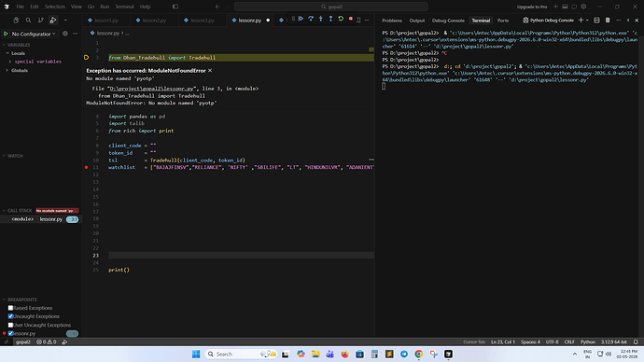Viewport: 644px width, 362px height.
Task: Restart the debug session
Action: coord(341,19)
